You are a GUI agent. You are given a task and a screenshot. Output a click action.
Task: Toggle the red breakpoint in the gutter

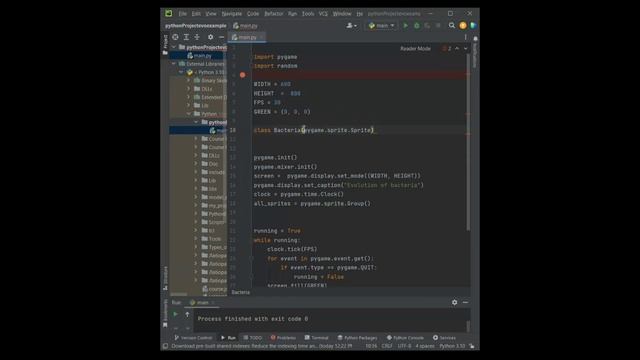click(242, 75)
